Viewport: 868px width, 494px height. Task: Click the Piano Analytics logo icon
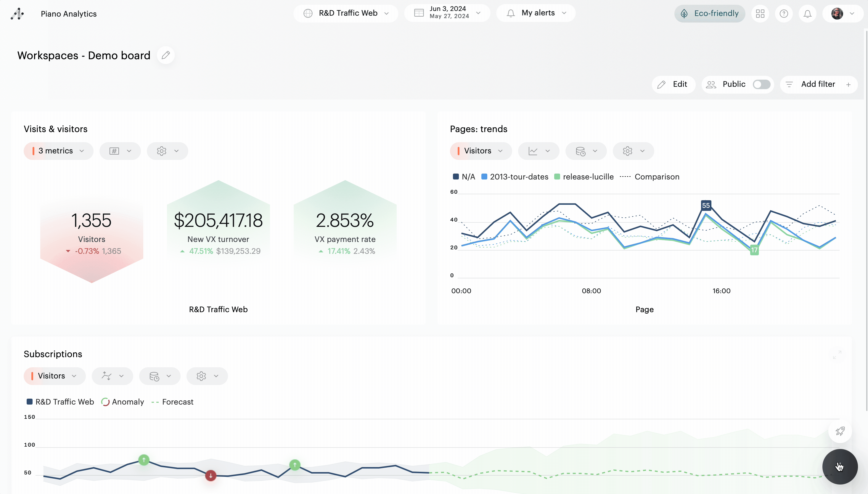pyautogui.click(x=17, y=14)
